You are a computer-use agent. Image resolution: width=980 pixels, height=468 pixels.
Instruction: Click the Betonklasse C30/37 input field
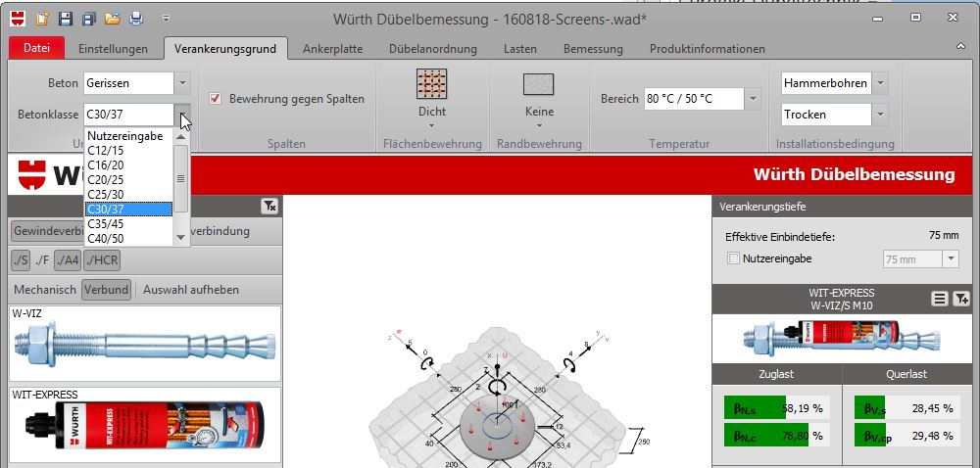click(x=128, y=115)
